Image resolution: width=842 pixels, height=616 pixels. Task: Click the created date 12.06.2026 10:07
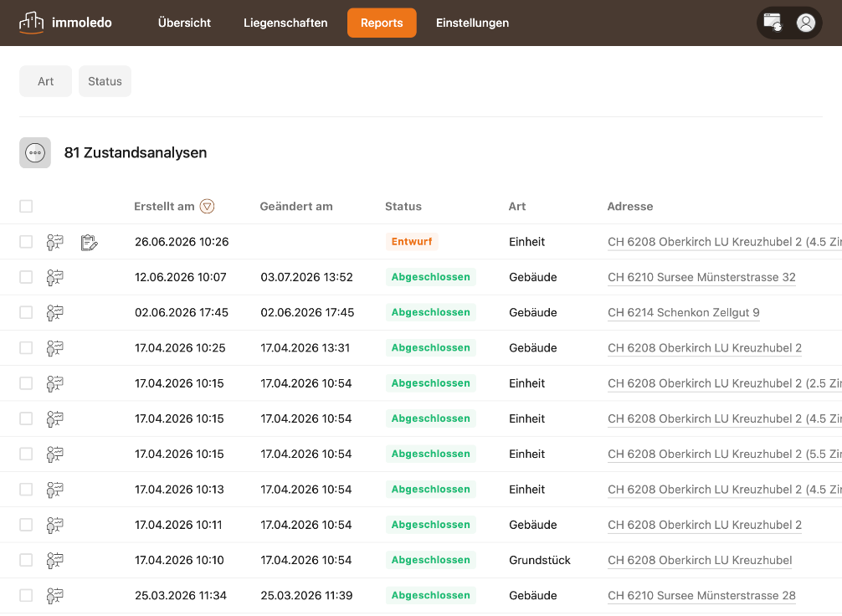[181, 277]
